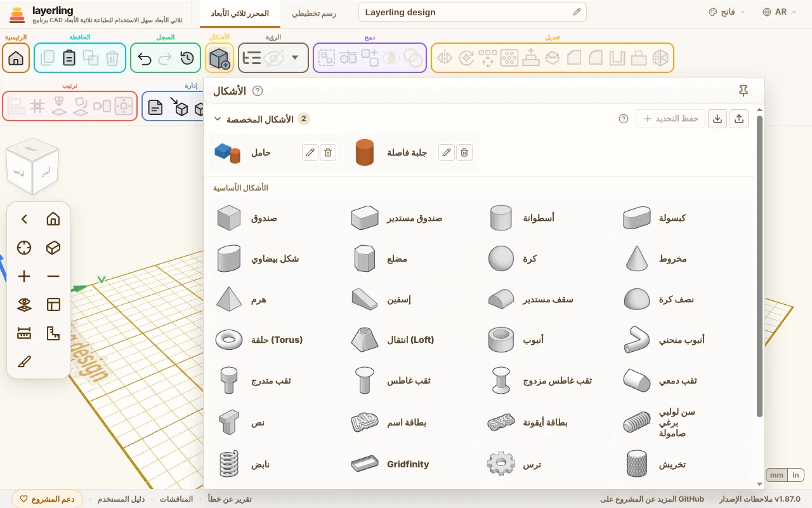Undo the last action
The height and width of the screenshot is (508, 812).
click(145, 58)
